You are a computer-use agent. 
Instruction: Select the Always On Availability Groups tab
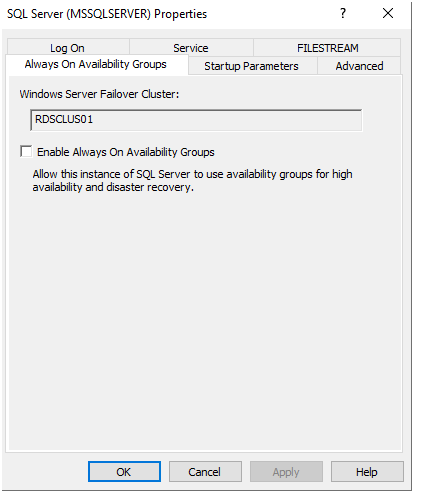tap(96, 64)
